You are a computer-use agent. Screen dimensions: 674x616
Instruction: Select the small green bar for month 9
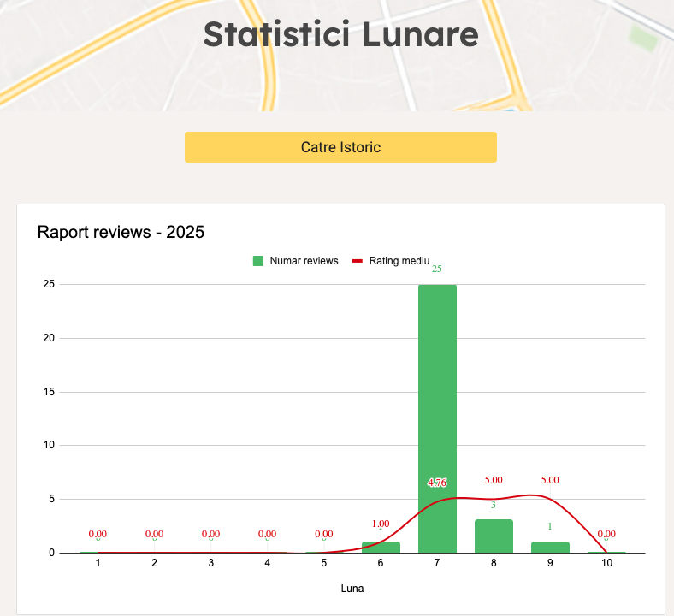click(x=550, y=548)
